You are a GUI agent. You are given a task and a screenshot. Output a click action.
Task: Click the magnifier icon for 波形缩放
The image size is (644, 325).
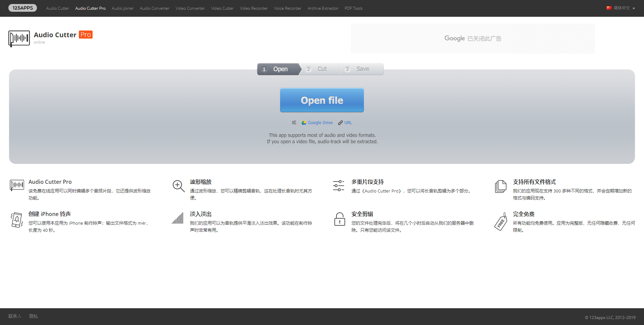click(x=178, y=186)
